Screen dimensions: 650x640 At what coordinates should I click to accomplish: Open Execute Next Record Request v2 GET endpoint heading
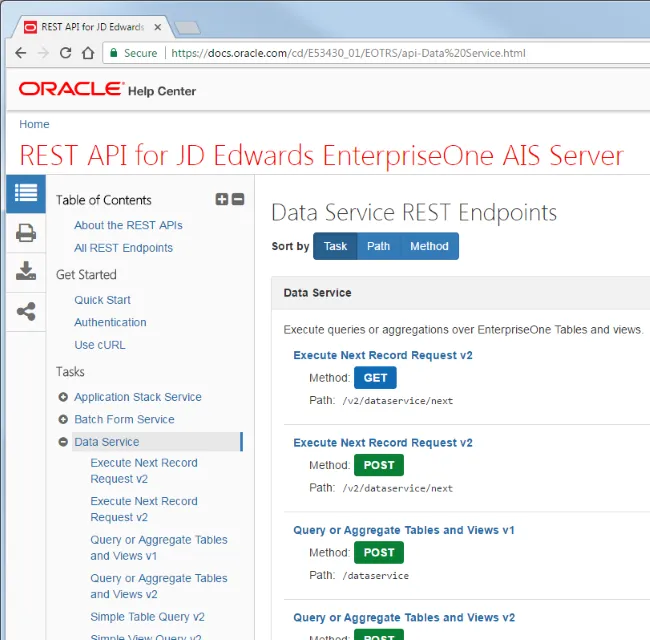click(x=383, y=355)
